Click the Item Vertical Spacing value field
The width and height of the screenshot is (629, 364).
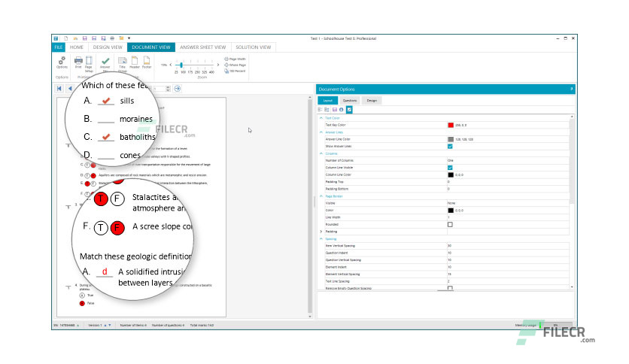[508, 245]
